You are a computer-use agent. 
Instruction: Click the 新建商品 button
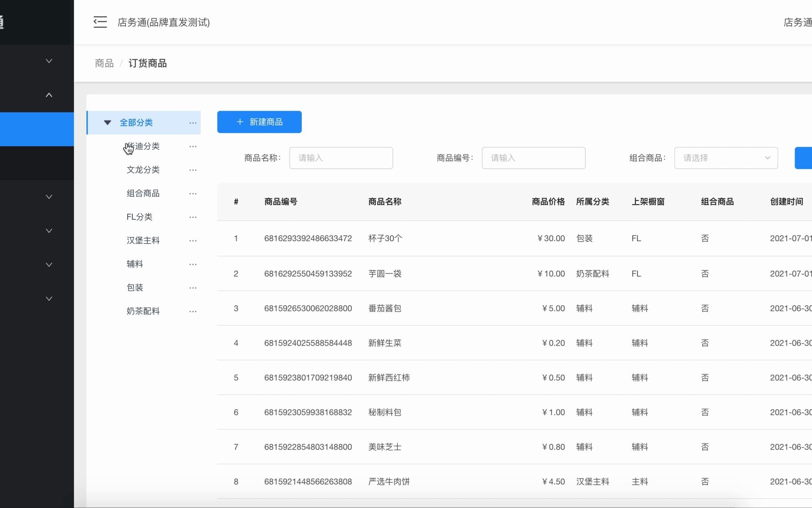click(259, 122)
